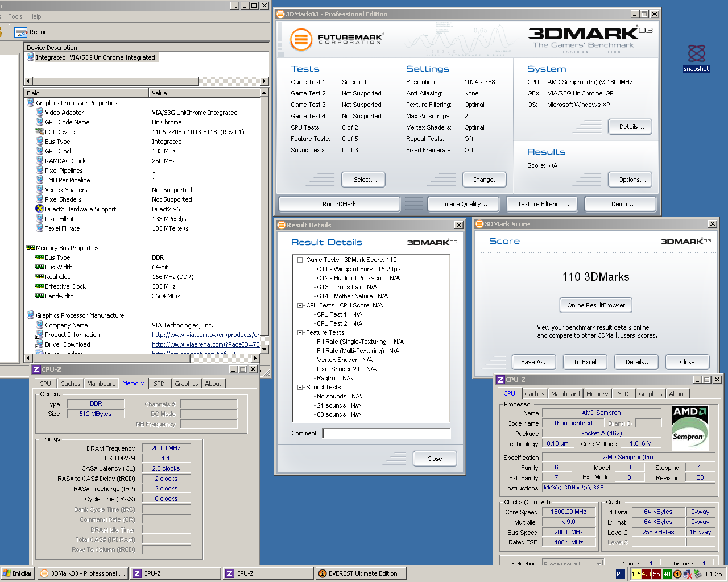
Task: Switch to 3DMark03 - Professional taskbar button
Action: [82, 573]
